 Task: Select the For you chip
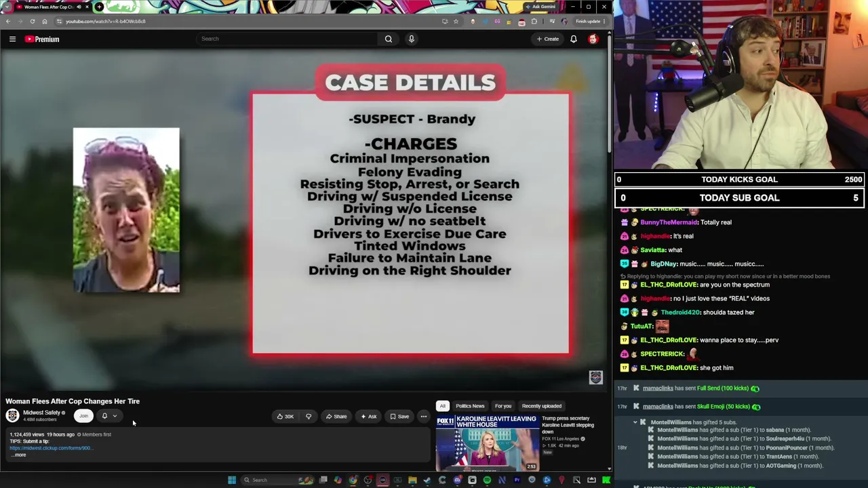(503, 406)
